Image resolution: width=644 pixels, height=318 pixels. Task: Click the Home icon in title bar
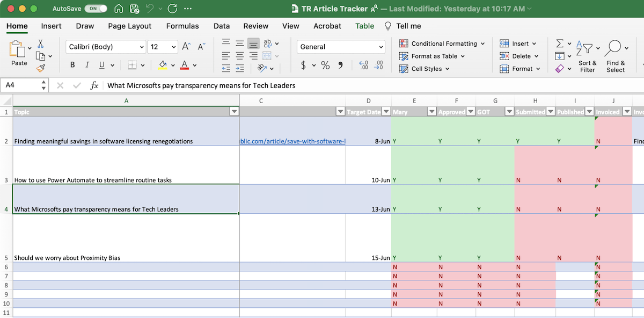(119, 9)
